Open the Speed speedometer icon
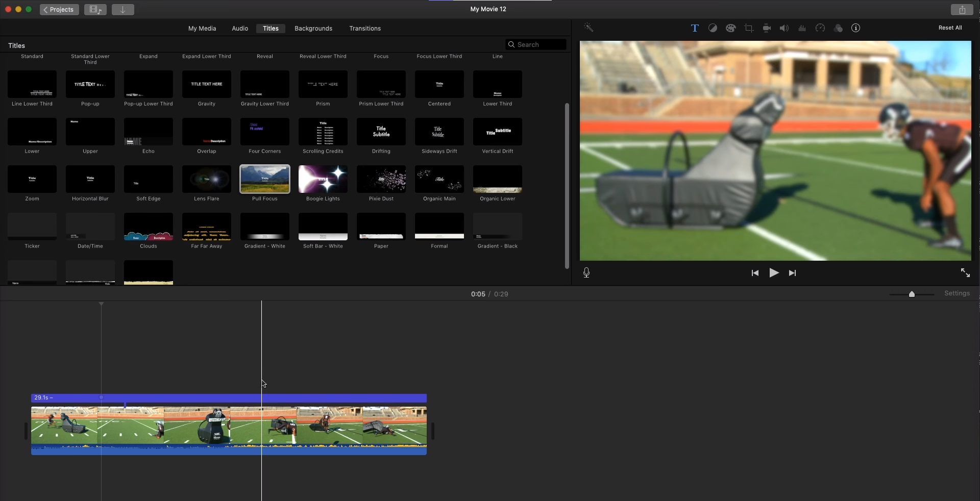The width and height of the screenshot is (980, 501). (820, 29)
